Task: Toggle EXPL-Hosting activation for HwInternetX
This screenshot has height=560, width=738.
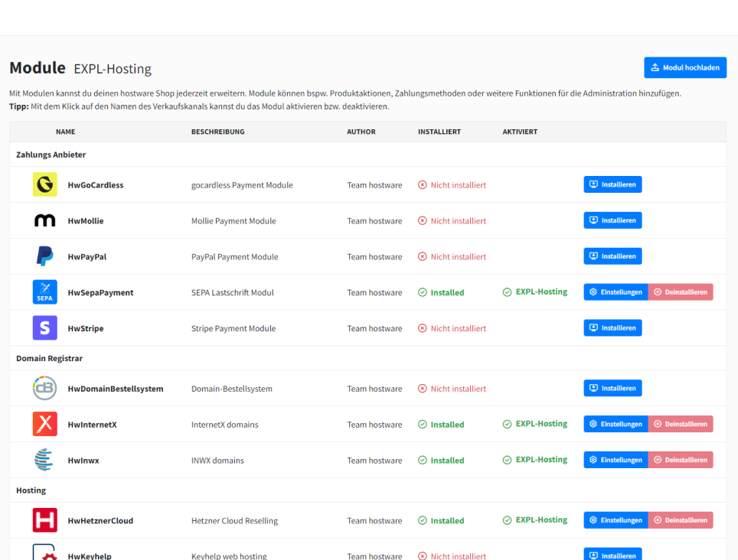Action: 541,424
